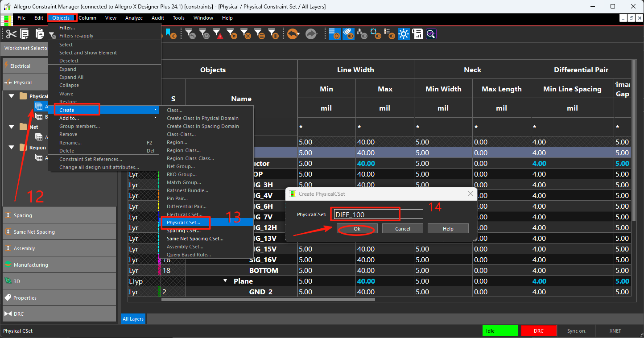Image resolution: width=644 pixels, height=338 pixels.
Task: Click the calculator-like toolbar icon
Action: click(x=417, y=34)
